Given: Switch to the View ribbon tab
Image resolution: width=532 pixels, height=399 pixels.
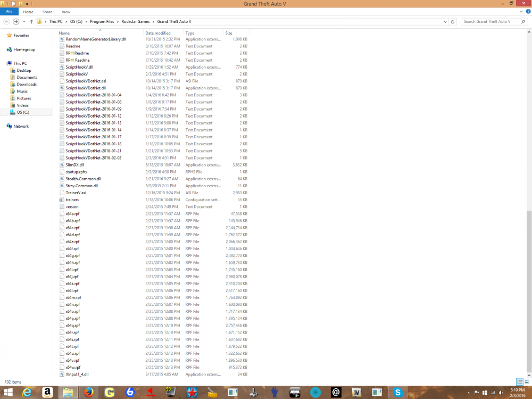Looking at the screenshot, I should (66, 11).
